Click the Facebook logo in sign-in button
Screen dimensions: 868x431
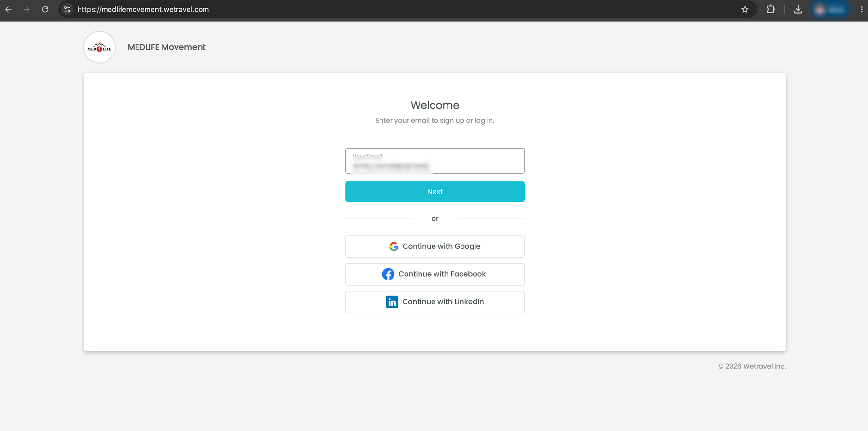[x=388, y=274]
